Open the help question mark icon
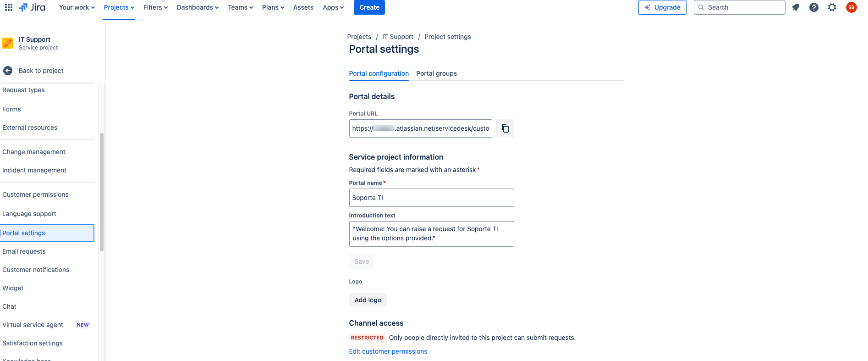 click(x=814, y=7)
